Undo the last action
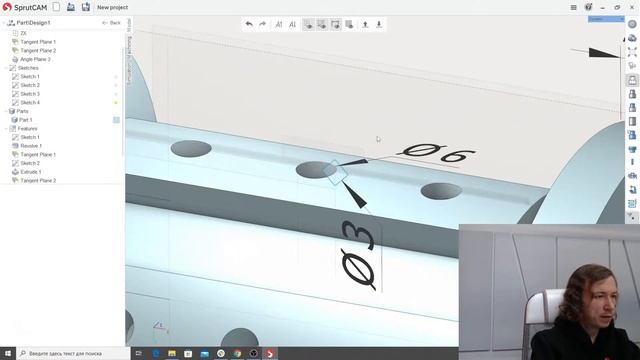 coord(249,24)
